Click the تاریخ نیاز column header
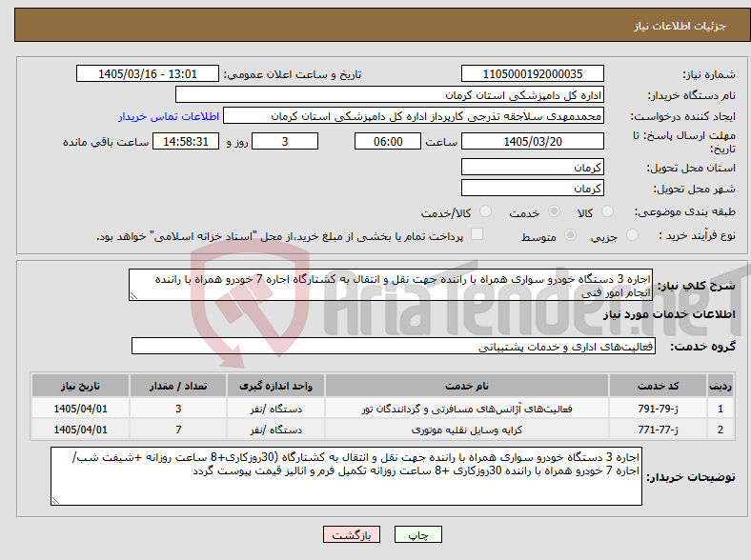This screenshot has height=560, width=751. tap(80, 386)
